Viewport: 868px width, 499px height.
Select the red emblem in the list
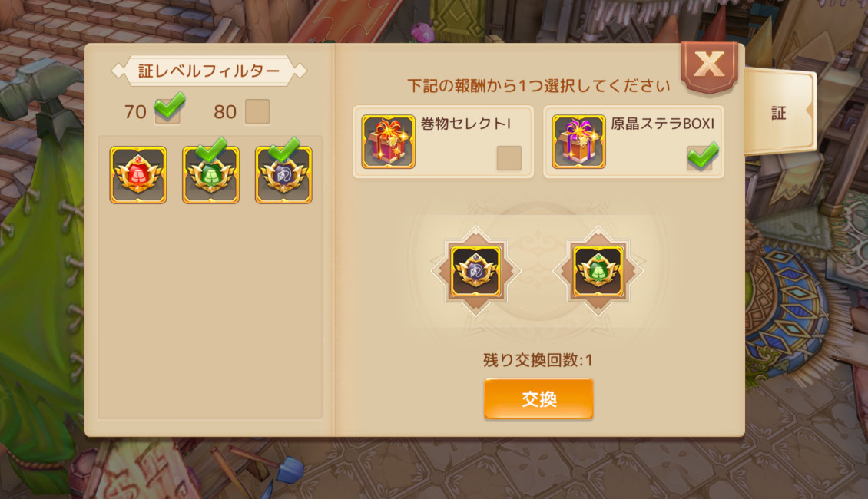pos(137,175)
